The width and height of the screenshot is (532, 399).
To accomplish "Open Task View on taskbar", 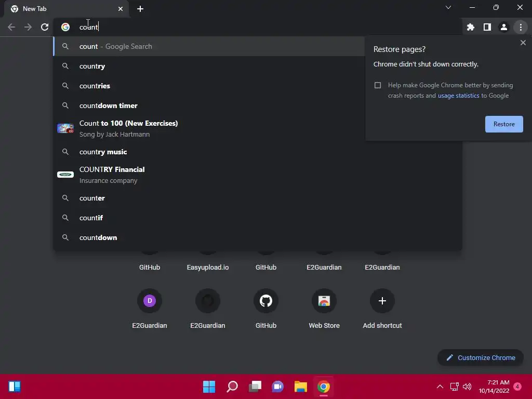I will coord(255,387).
